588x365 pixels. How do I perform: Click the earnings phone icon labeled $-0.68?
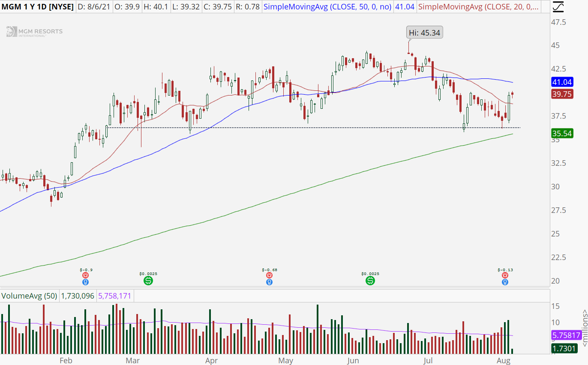tap(269, 275)
